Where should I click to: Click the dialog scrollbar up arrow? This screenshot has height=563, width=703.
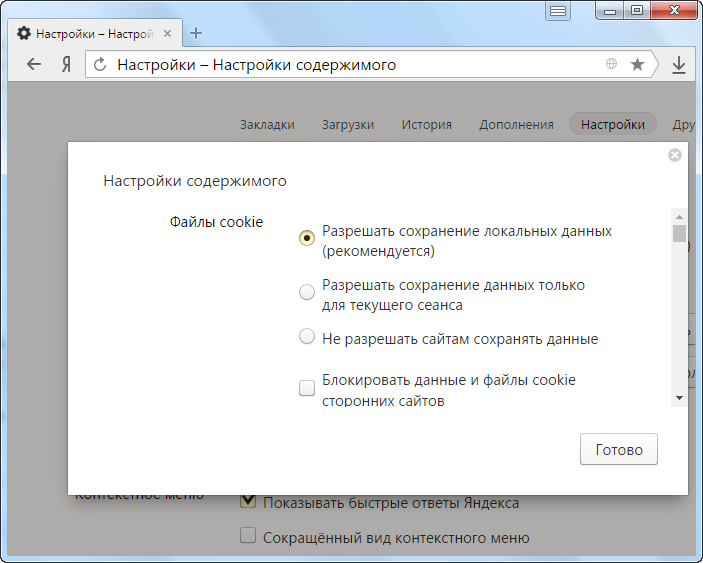679,217
